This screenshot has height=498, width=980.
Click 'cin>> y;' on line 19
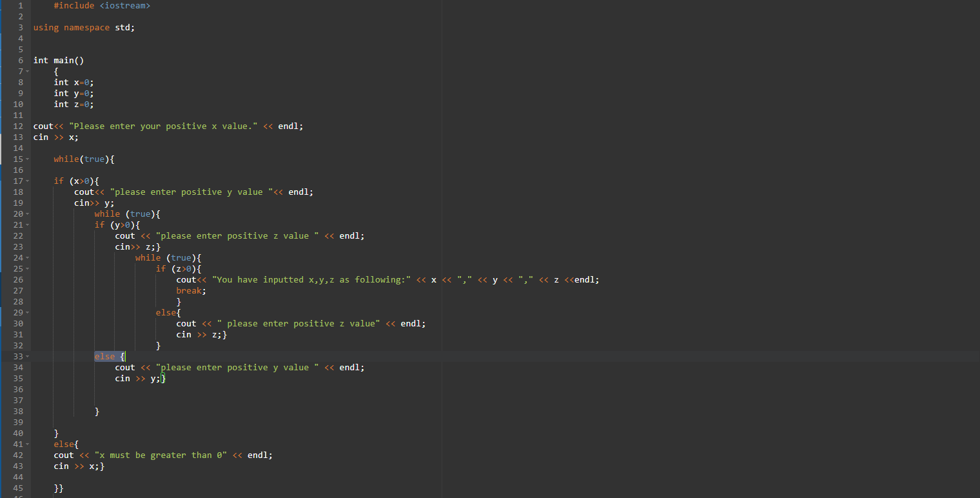[x=94, y=203]
